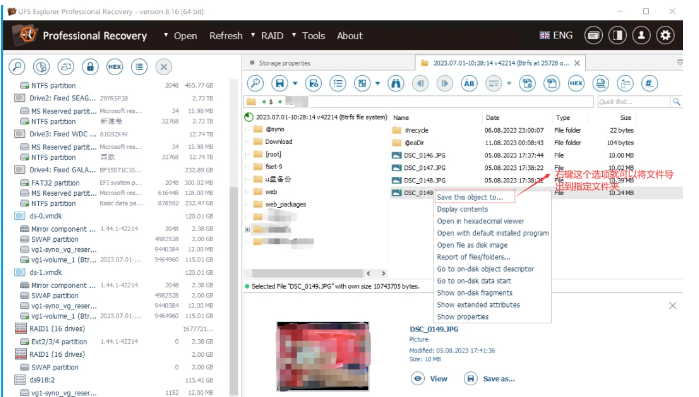Select the Download folder in tree
This screenshot has height=397, width=699.
[278, 142]
